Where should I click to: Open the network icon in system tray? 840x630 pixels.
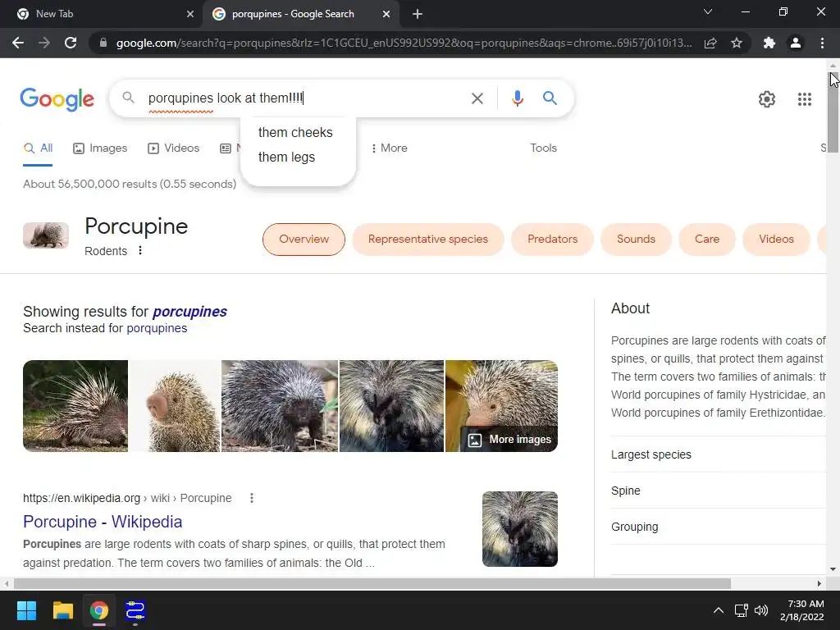click(x=742, y=610)
